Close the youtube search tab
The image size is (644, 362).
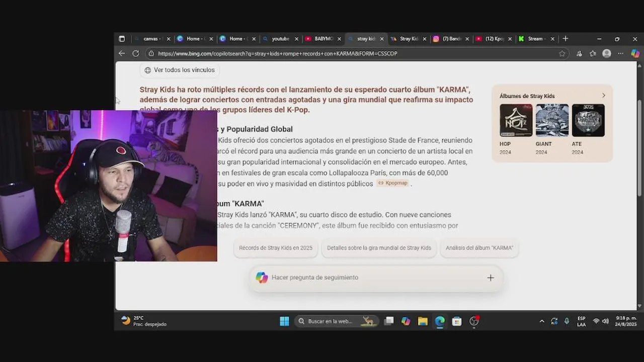click(297, 39)
